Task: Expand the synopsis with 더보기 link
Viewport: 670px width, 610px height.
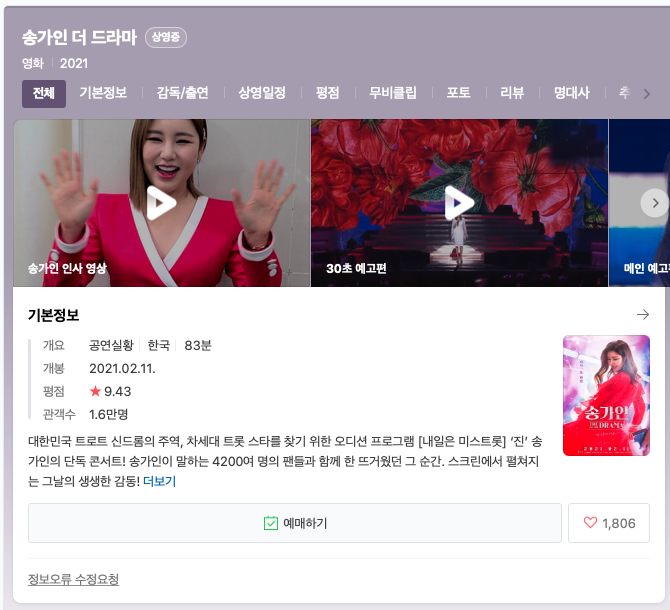Action: (x=159, y=481)
